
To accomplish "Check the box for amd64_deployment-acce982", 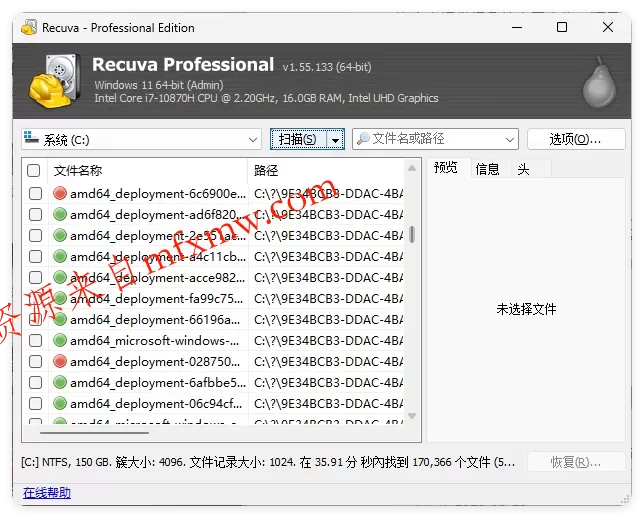I will [x=36, y=277].
